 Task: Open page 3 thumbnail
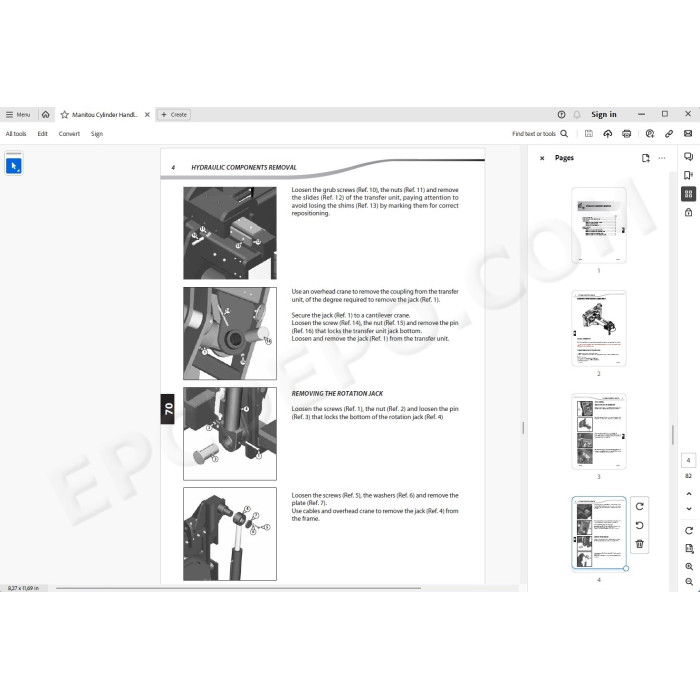point(599,432)
